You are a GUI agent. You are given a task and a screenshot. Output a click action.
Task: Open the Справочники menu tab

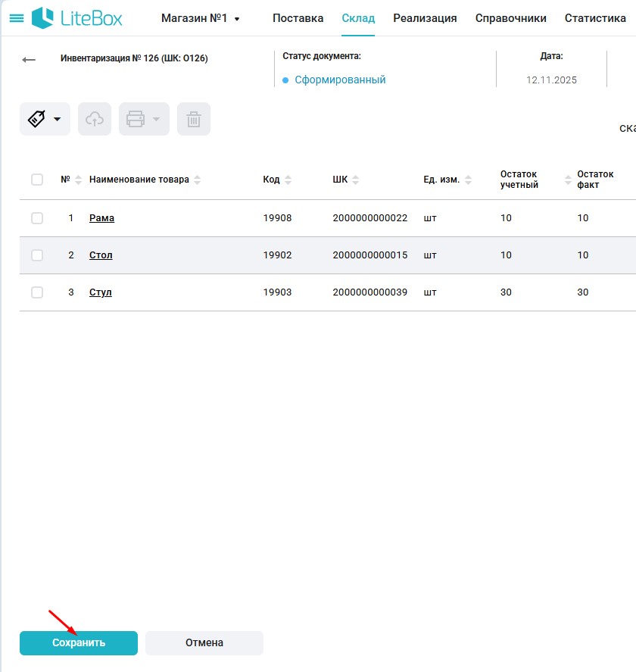(510, 18)
